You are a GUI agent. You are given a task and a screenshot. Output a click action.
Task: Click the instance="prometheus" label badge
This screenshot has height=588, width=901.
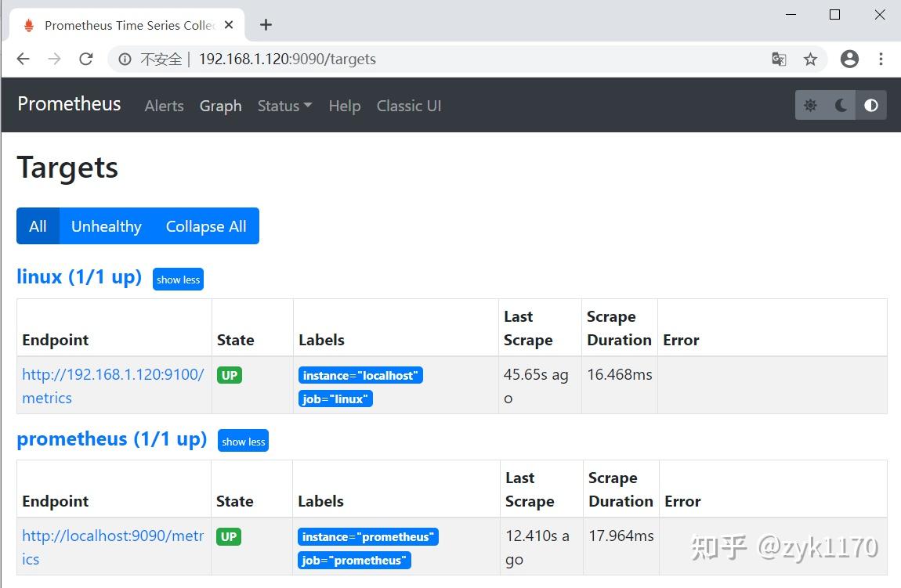pyautogui.click(x=368, y=537)
